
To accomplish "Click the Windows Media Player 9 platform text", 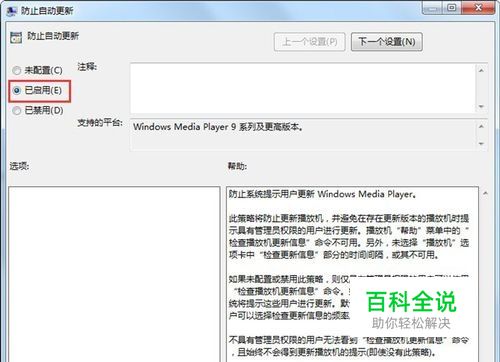I will 218,127.
